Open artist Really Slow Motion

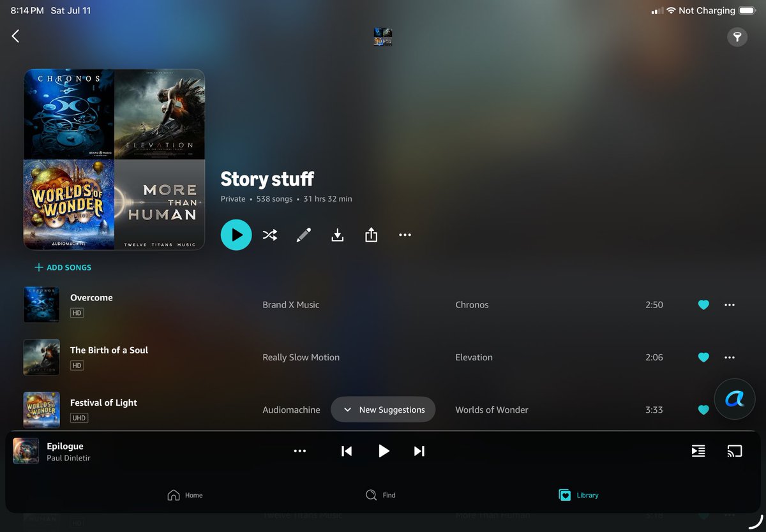[x=301, y=357]
